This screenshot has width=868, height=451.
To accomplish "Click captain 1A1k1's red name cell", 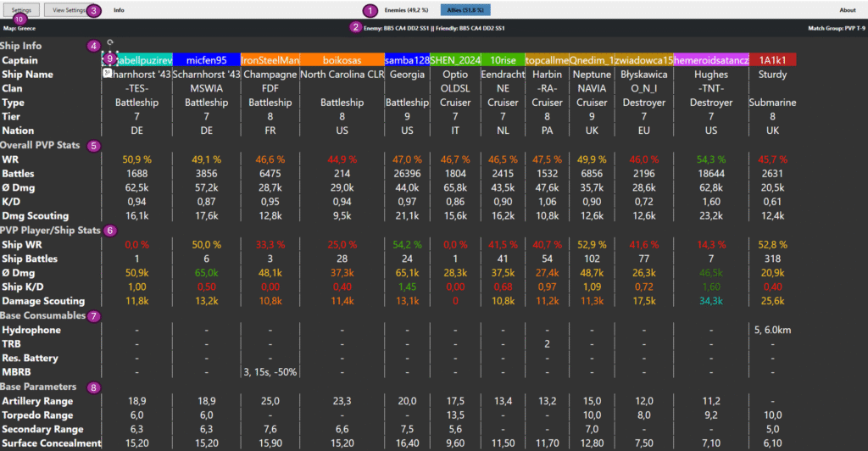I will pos(773,60).
